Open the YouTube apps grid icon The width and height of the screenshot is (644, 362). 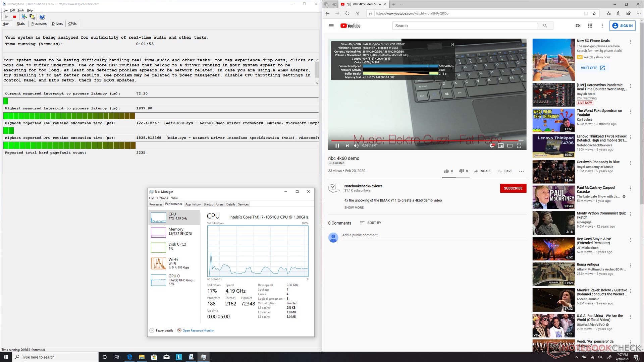(590, 26)
